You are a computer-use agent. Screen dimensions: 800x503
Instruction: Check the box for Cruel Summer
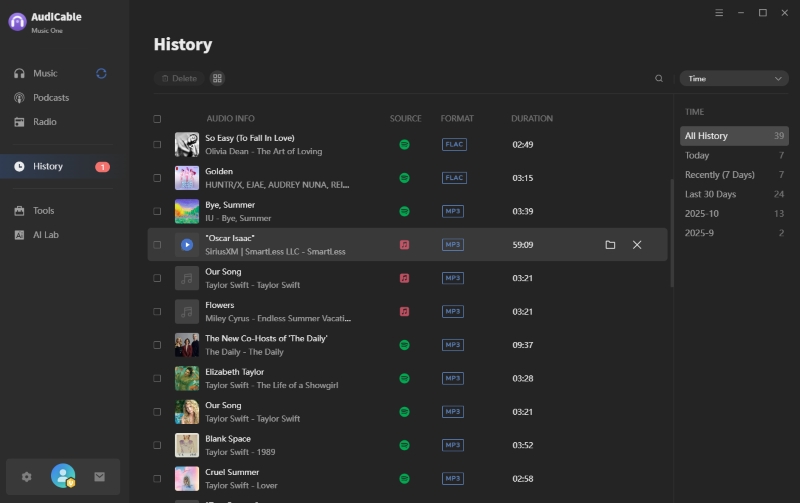(157, 479)
